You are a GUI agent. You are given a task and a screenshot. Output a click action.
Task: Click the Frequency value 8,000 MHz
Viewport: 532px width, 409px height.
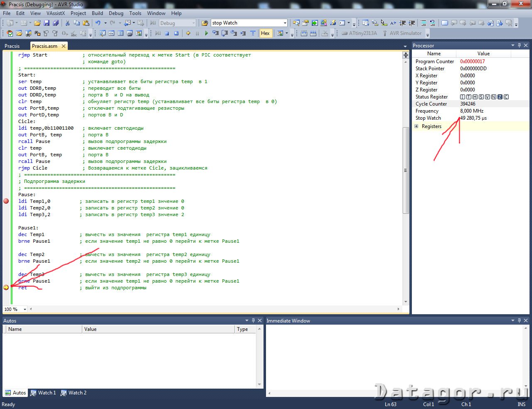pyautogui.click(x=472, y=111)
